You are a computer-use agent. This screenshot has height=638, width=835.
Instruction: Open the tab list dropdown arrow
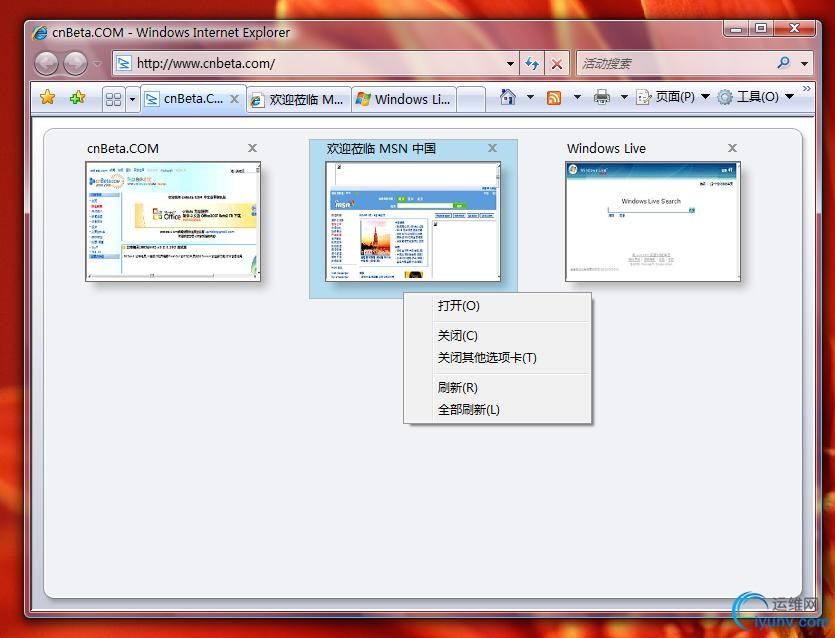(132, 99)
